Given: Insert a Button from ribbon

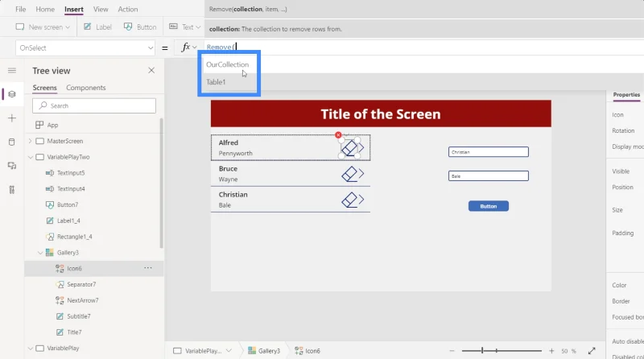Looking at the screenshot, I should click(140, 27).
